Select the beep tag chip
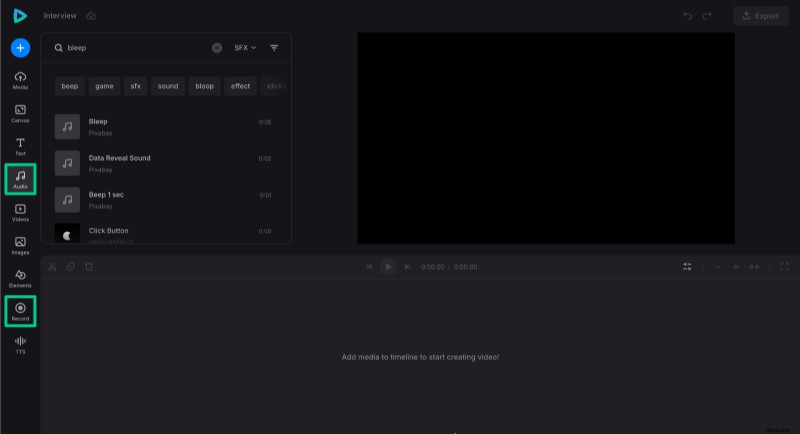Screen dimensions: 800x434 (70, 86)
